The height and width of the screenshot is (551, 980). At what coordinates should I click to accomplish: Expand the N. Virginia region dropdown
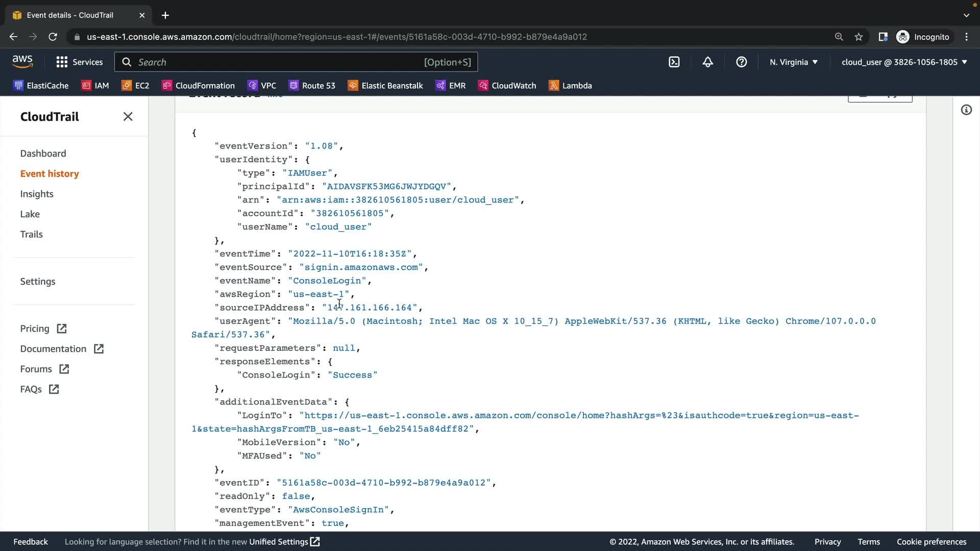pos(794,62)
